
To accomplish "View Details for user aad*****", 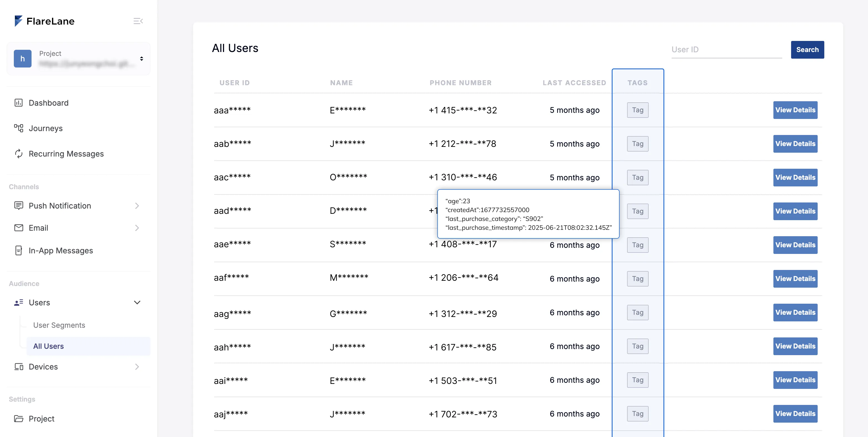I will 795,211.
